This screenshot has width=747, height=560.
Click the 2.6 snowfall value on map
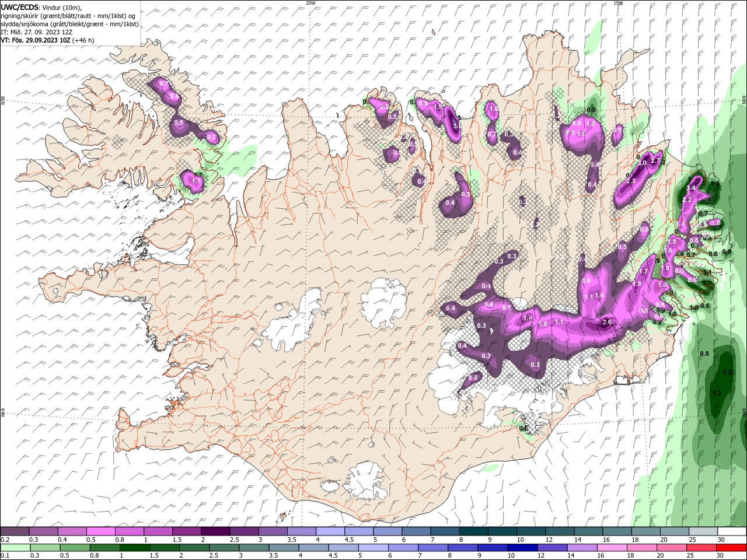tap(606, 322)
